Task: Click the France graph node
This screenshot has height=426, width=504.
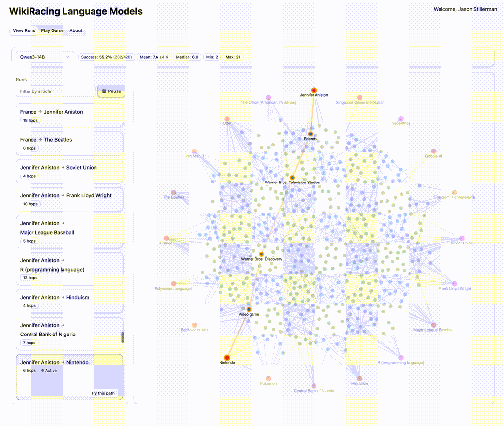Action: (166, 238)
